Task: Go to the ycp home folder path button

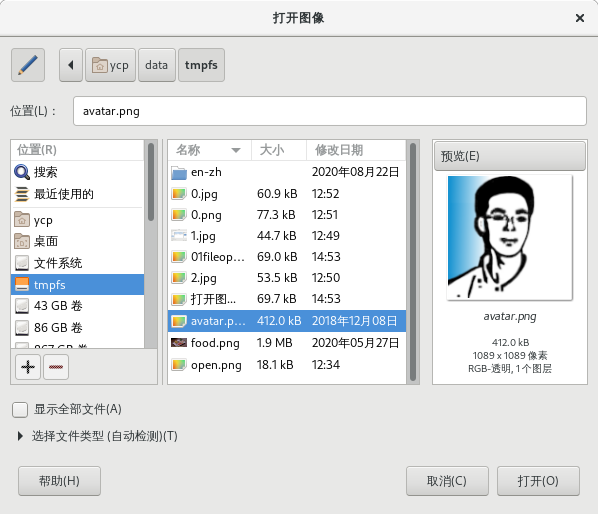Action: click(110, 65)
